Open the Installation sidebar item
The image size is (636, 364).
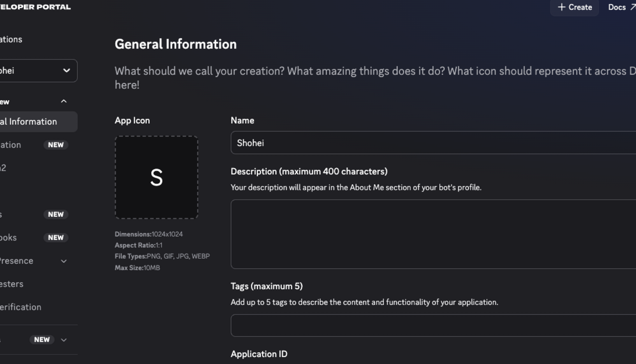click(34, 145)
